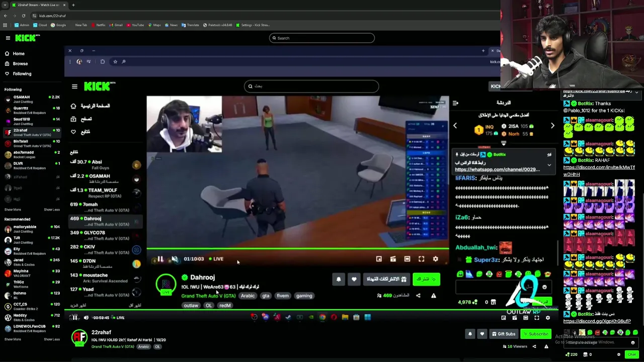This screenshot has height=362, width=644.
Task: Open the Netflix bookmark
Action: tap(98, 25)
